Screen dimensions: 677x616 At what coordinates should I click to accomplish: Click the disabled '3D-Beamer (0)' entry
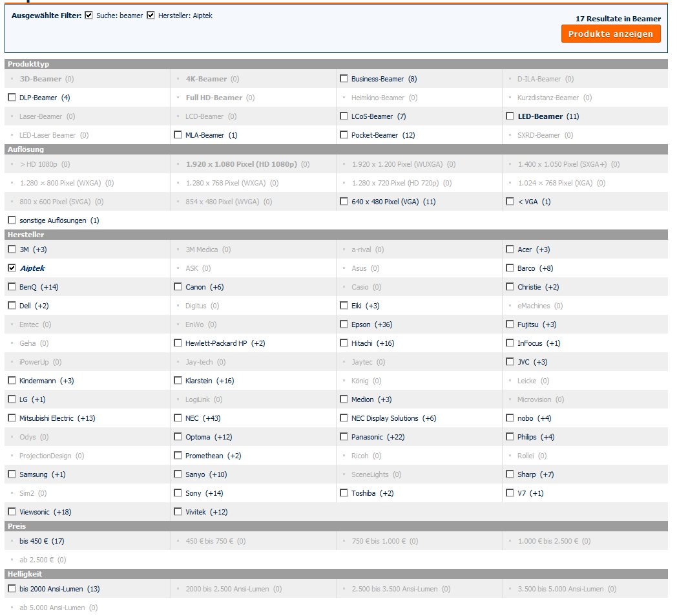[x=47, y=79]
